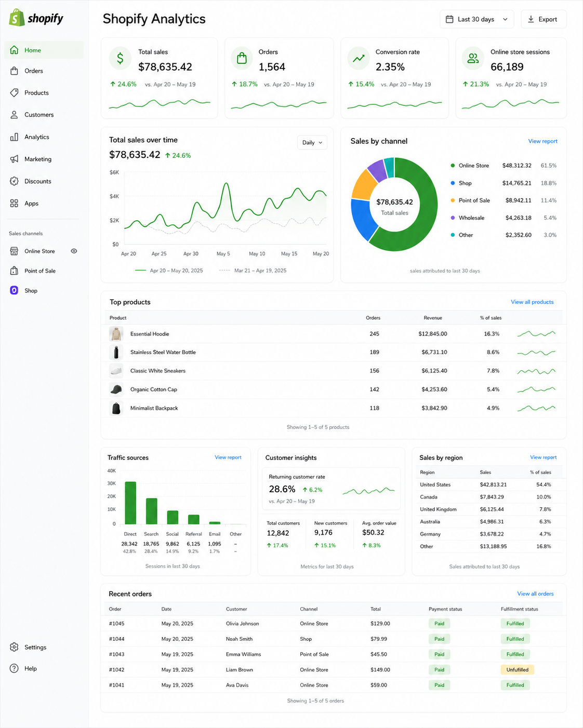Image resolution: width=583 pixels, height=728 pixels.
Task: Click order number #1042
Action: tap(116, 670)
